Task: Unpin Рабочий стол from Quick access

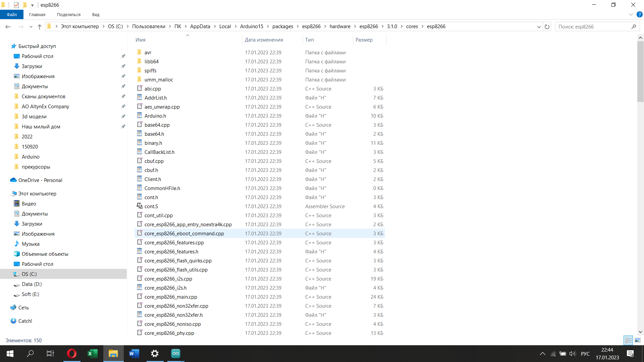Action: (123, 56)
